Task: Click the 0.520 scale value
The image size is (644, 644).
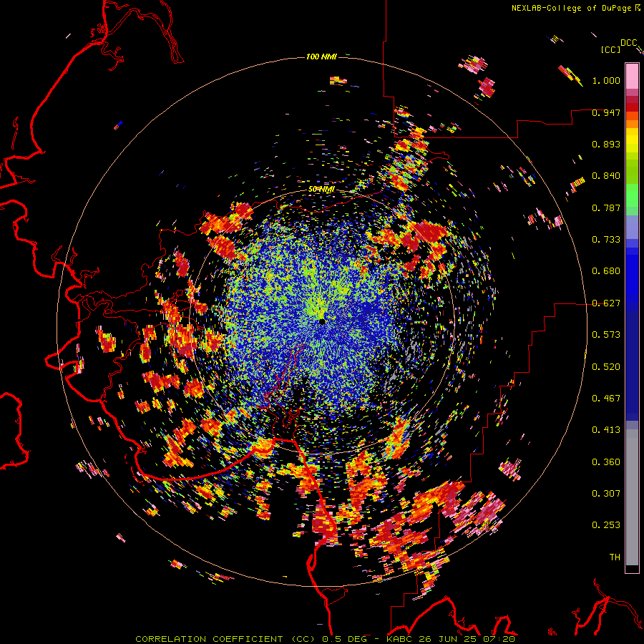Action: tap(606, 367)
